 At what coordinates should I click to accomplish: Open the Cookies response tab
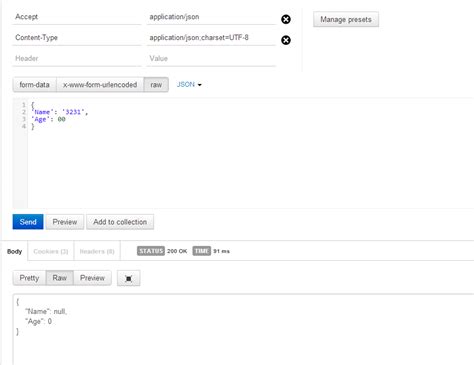click(x=51, y=251)
